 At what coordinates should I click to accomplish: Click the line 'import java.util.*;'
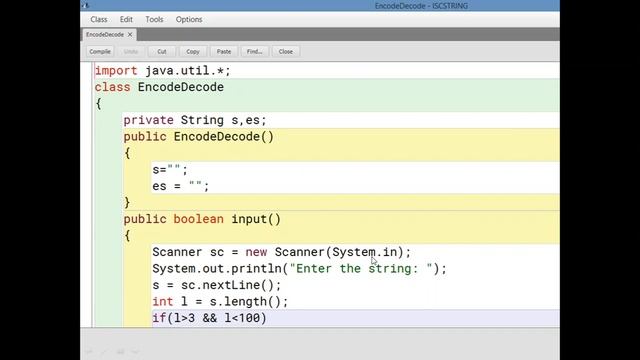pyautogui.click(x=163, y=71)
